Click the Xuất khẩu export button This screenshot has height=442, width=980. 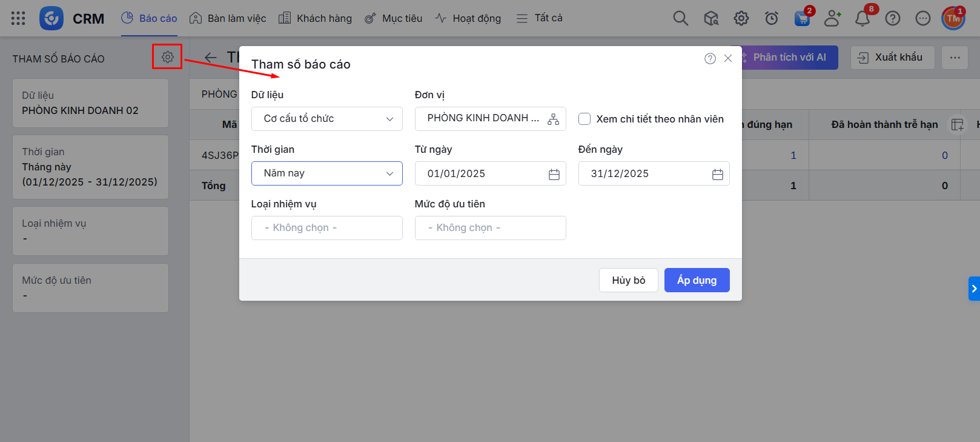pyautogui.click(x=892, y=58)
